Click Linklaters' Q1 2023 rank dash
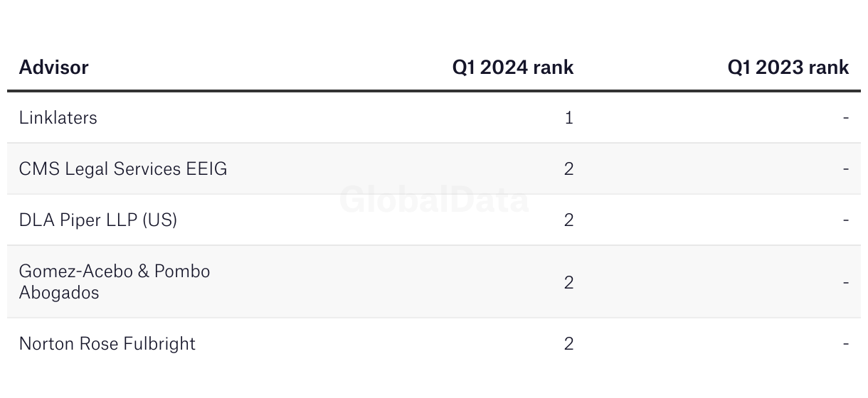 (x=846, y=117)
